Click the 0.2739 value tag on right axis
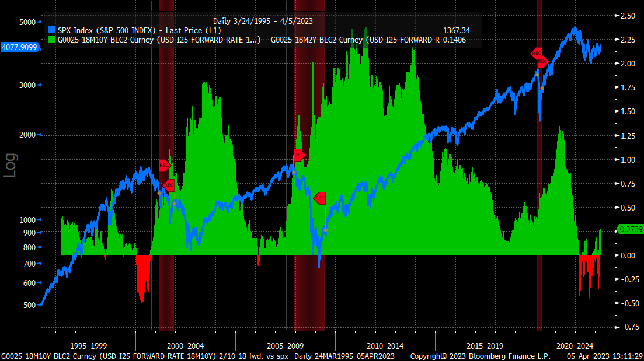Screen dimensions: 644x361 click(x=629, y=229)
